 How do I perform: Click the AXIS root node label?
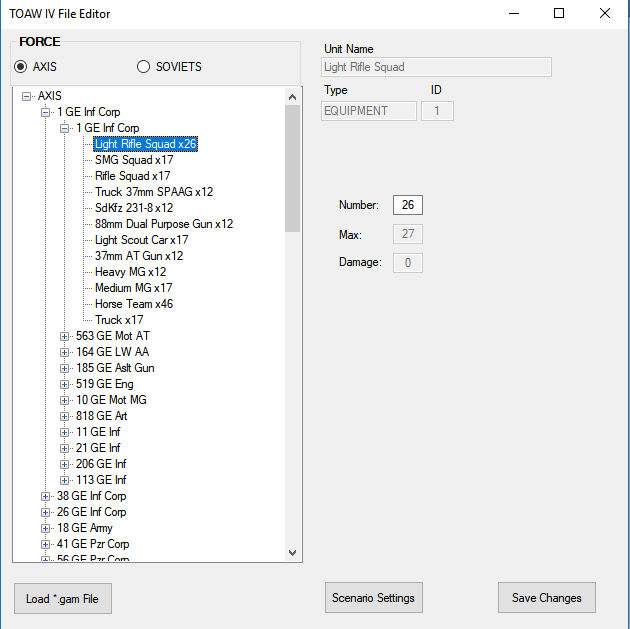coord(49,96)
